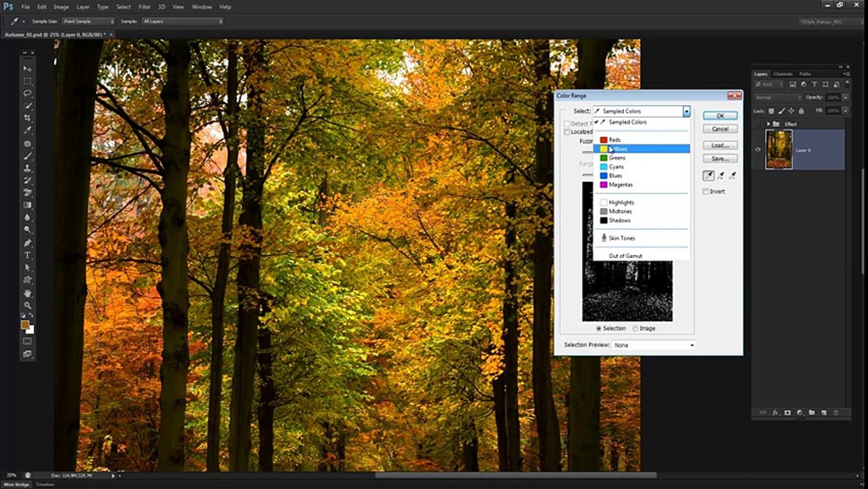The width and height of the screenshot is (868, 489).
Task: Select the Horizontal Type tool
Action: (x=28, y=255)
